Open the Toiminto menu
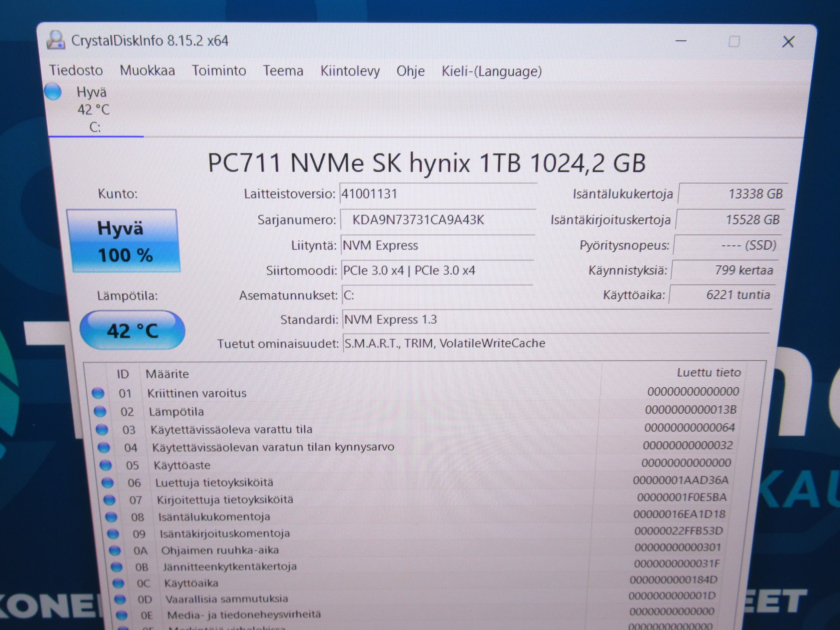 coord(219,71)
